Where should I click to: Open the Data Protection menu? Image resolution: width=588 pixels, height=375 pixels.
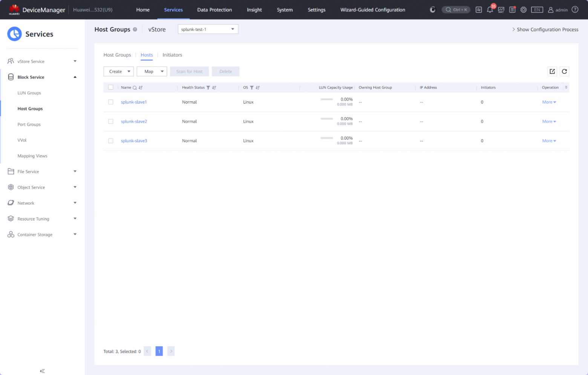click(x=214, y=10)
